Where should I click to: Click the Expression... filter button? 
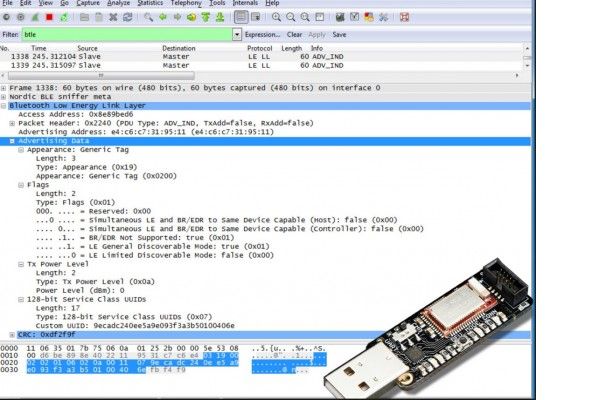(262, 34)
